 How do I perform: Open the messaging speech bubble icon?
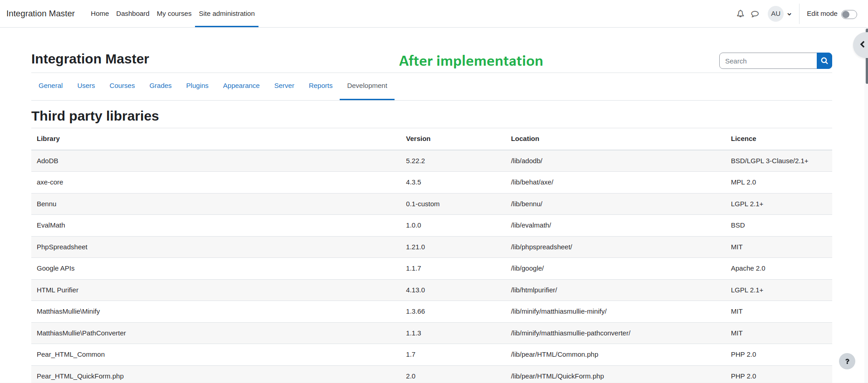click(755, 14)
